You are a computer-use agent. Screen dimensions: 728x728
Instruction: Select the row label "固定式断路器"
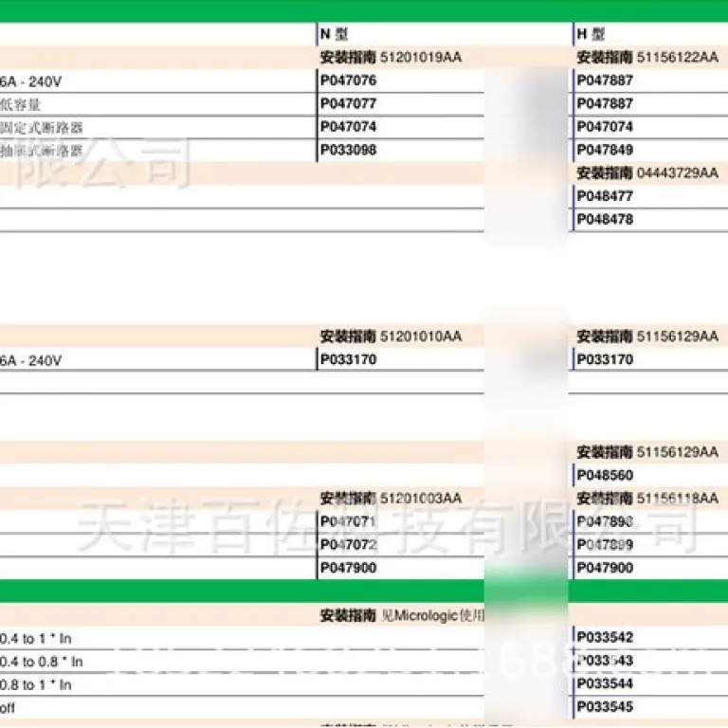point(42,128)
